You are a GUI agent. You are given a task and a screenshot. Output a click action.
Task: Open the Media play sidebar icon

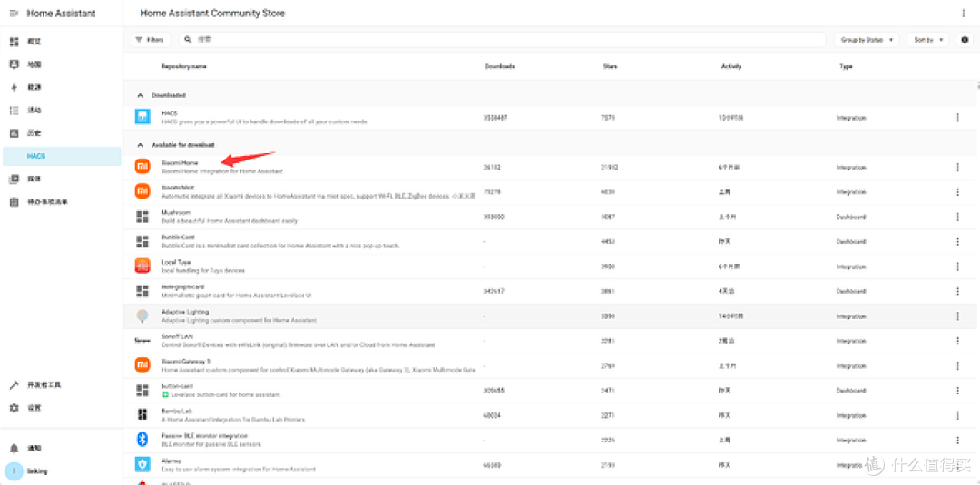(15, 179)
